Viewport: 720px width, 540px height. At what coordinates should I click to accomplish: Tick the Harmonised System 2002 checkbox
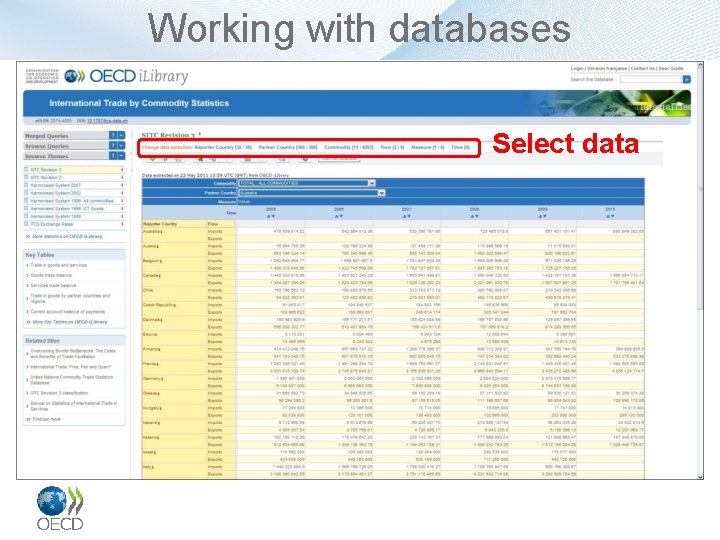[x=26, y=193]
